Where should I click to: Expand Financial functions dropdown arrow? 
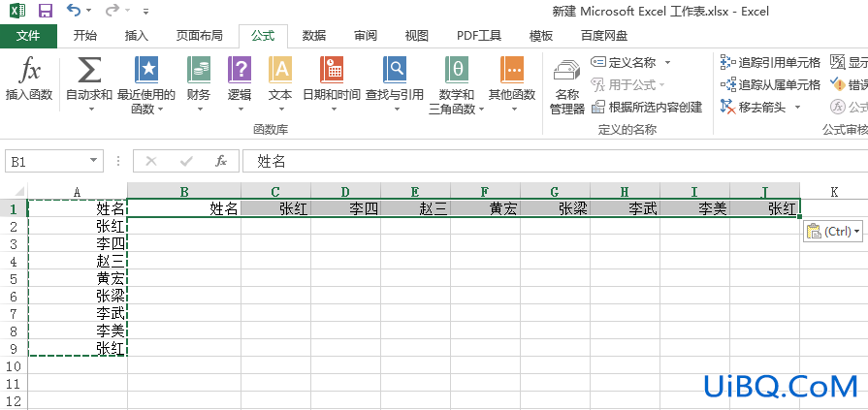200,109
